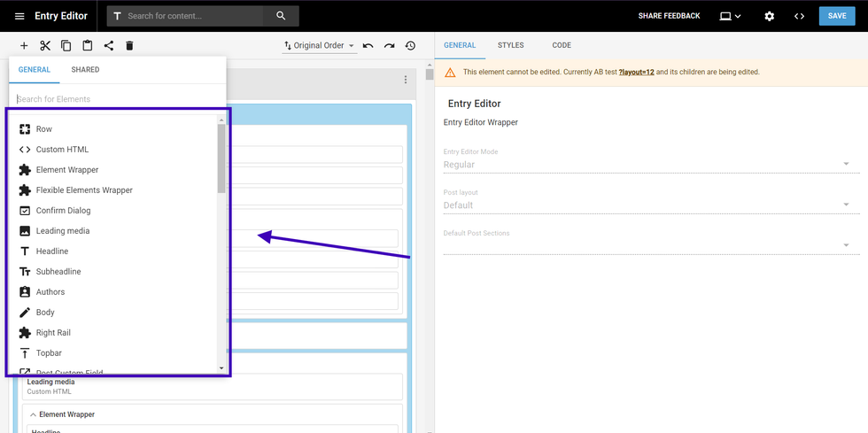Screen dimensions: 868x433
Task: Click the Save button
Action: point(837,16)
